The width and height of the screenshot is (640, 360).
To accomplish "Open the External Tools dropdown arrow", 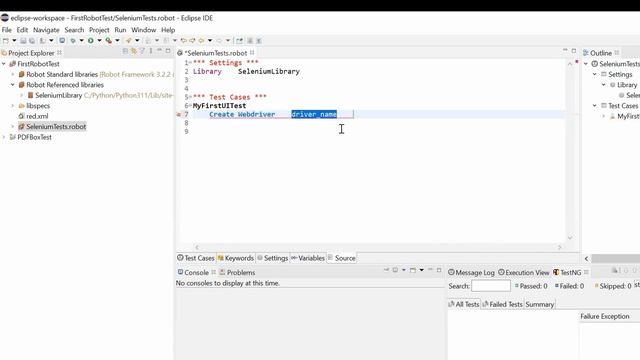I will click(117, 40).
